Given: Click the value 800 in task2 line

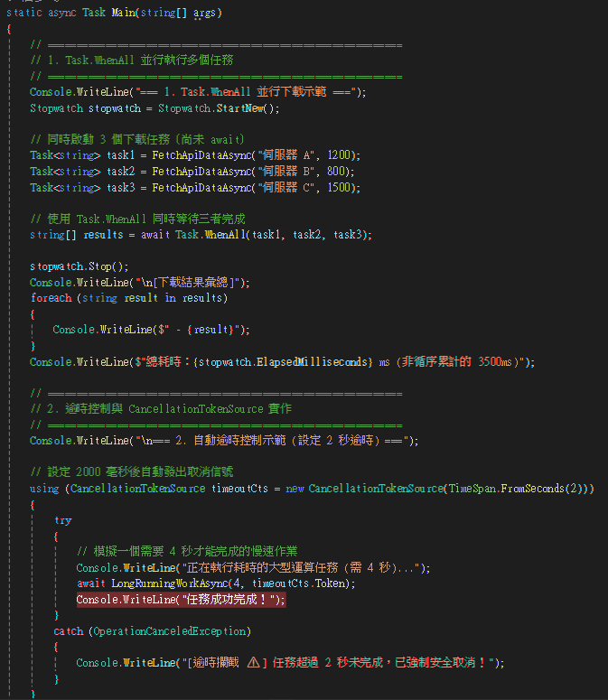Looking at the screenshot, I should click(x=336, y=172).
